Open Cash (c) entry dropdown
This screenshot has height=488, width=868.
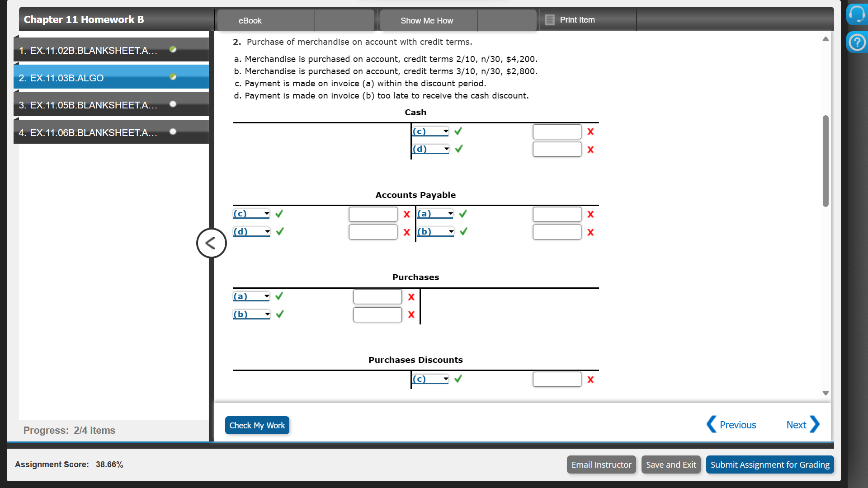click(430, 131)
